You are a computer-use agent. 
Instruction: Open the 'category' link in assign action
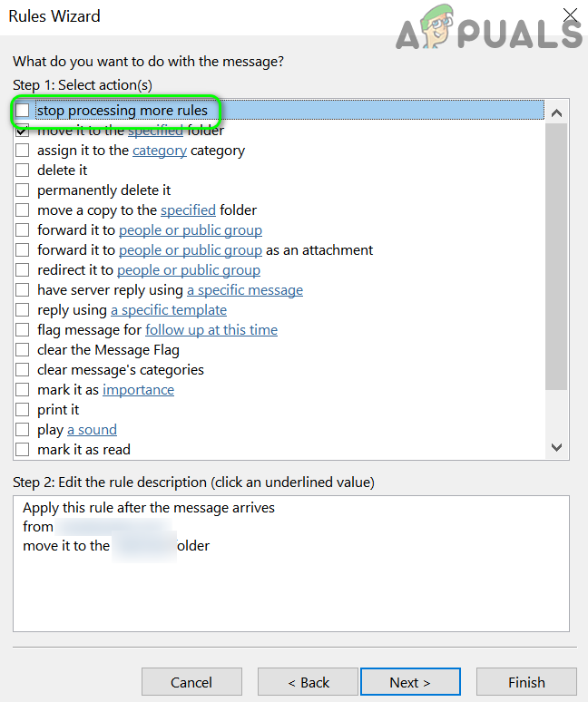click(x=160, y=151)
